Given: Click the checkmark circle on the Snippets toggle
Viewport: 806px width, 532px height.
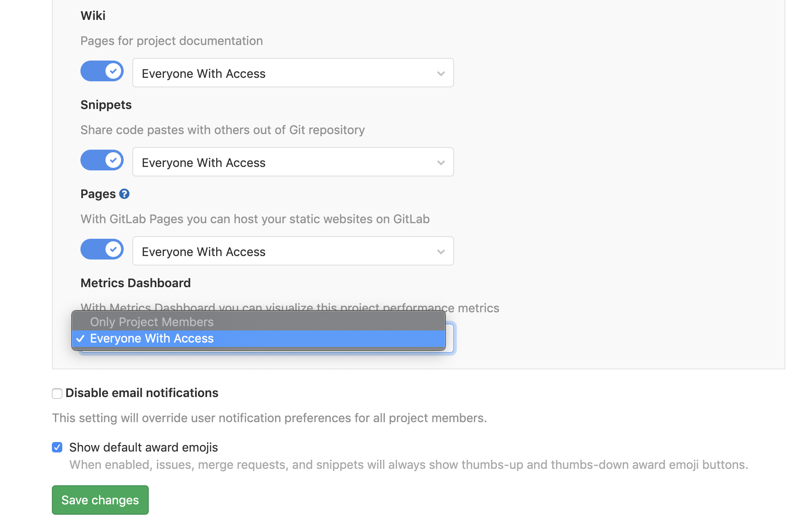Looking at the screenshot, I should [x=112, y=160].
